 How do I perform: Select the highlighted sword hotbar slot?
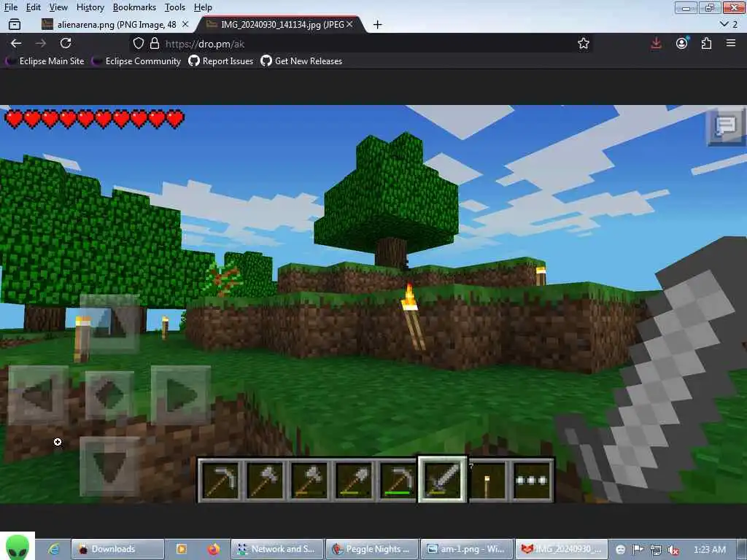click(442, 480)
